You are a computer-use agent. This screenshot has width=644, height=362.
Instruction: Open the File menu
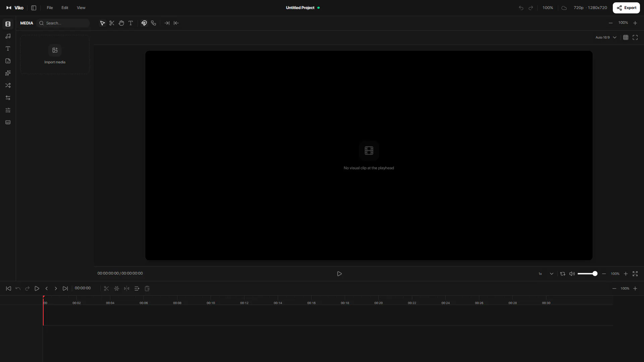[x=50, y=8]
